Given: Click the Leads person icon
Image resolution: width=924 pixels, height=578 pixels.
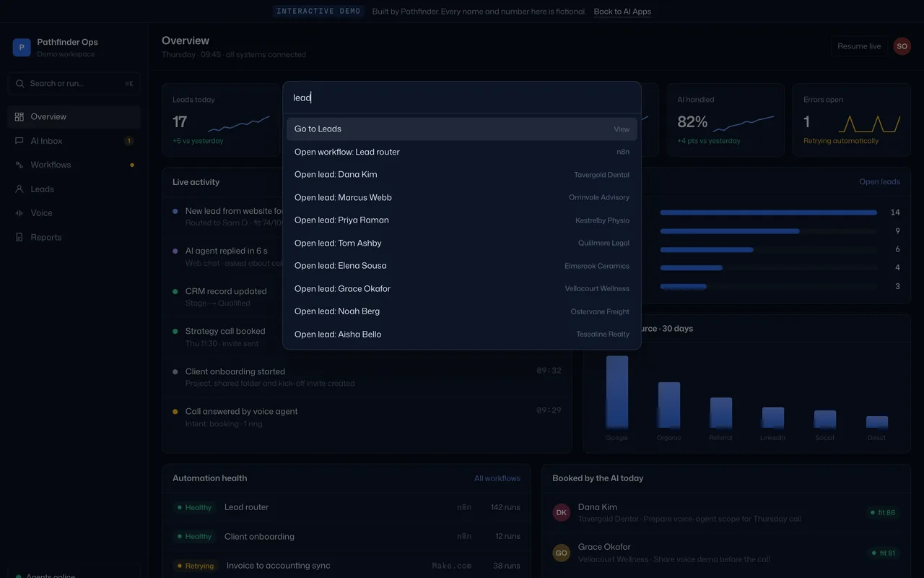Looking at the screenshot, I should click(x=19, y=189).
